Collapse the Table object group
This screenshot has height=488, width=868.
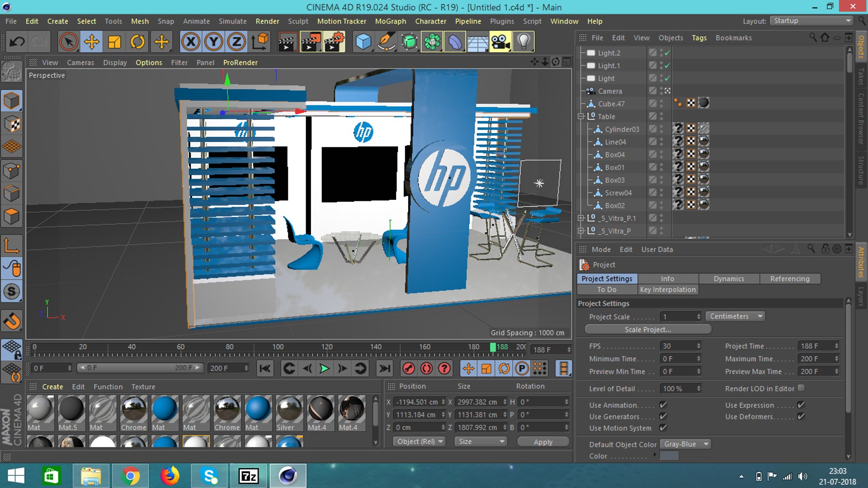pyautogui.click(x=581, y=116)
